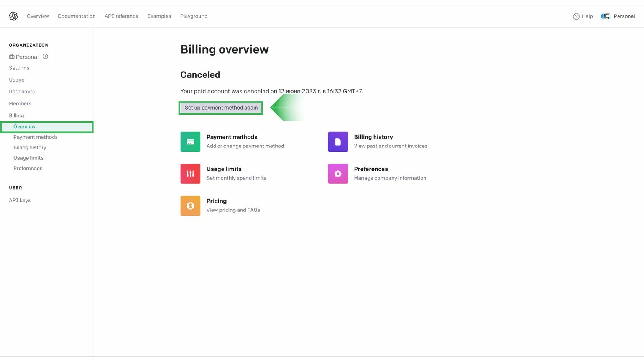Click the OpenAI logo icon
This screenshot has width=644, height=362.
coord(13,16)
